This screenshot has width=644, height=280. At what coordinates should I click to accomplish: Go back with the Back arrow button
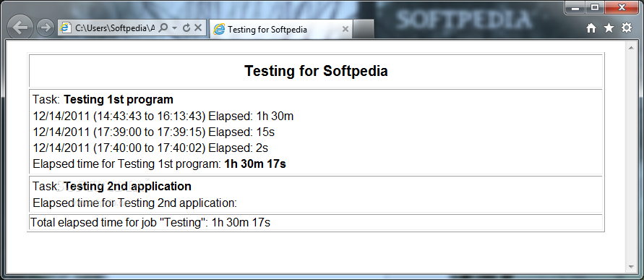[x=20, y=27]
